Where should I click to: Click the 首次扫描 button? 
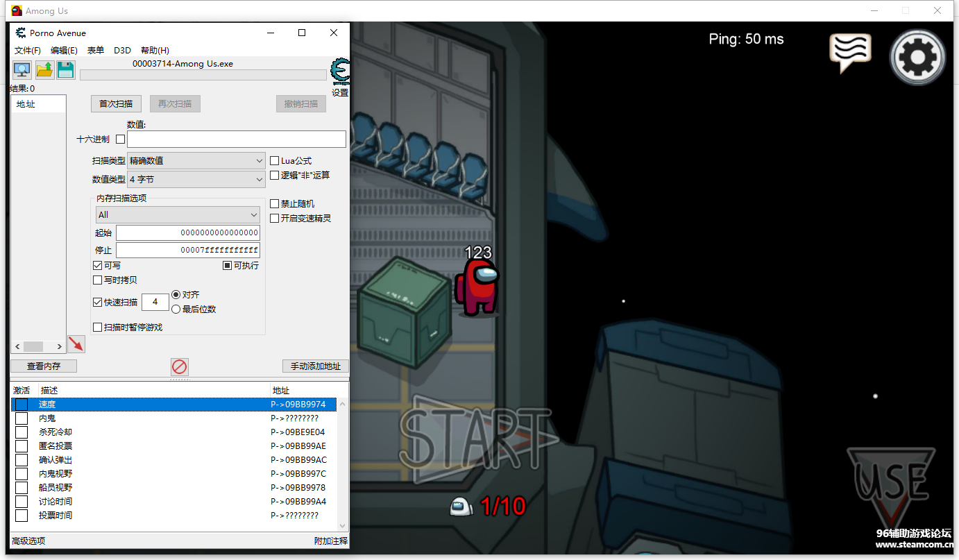pyautogui.click(x=116, y=104)
